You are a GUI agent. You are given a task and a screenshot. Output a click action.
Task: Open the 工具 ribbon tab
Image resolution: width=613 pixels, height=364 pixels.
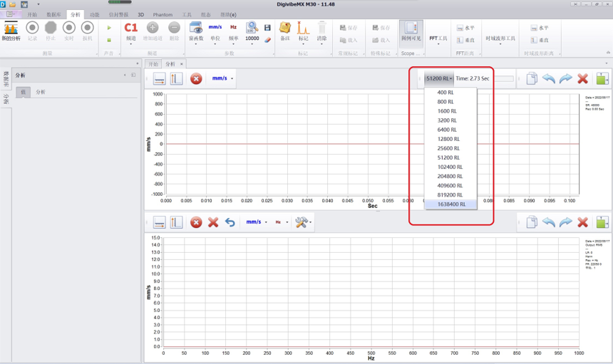(187, 14)
